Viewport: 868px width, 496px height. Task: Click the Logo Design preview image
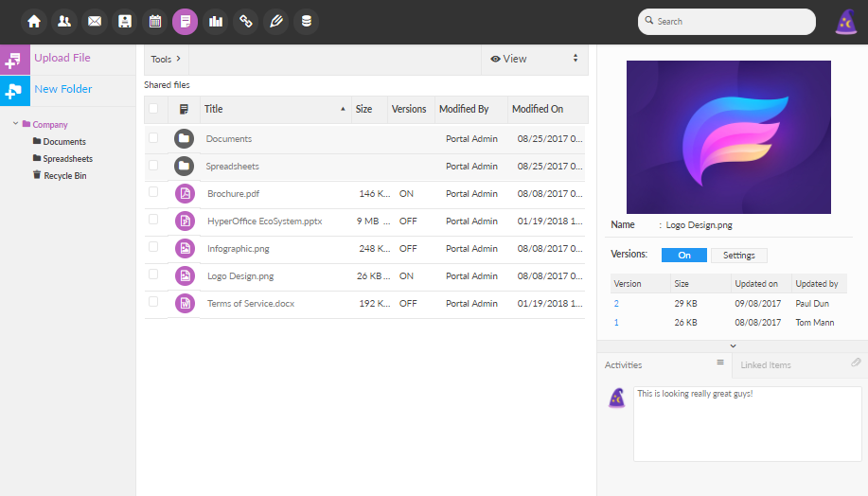[729, 137]
